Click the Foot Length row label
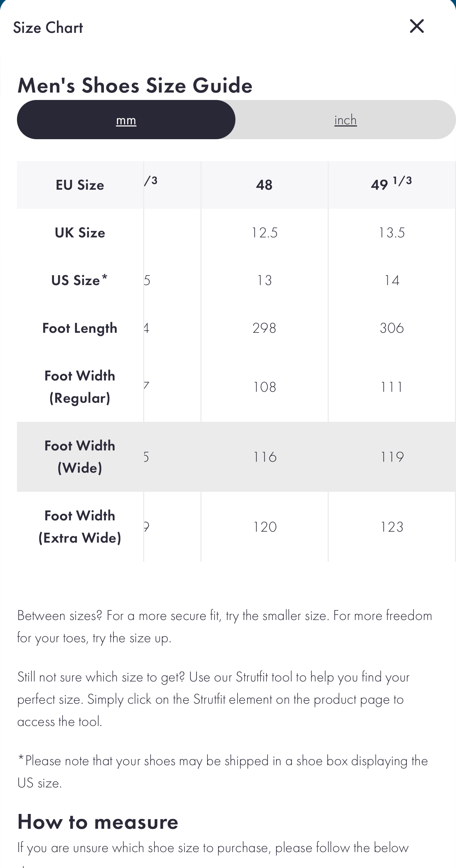 click(x=80, y=328)
